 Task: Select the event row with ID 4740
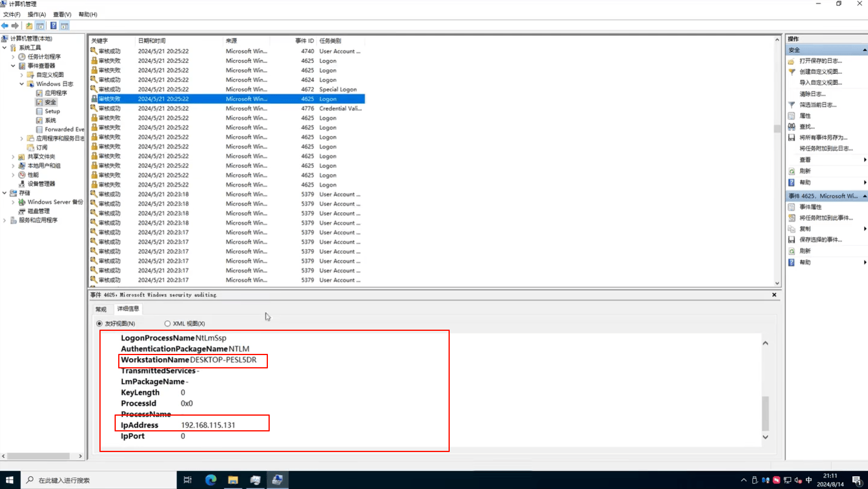click(227, 52)
